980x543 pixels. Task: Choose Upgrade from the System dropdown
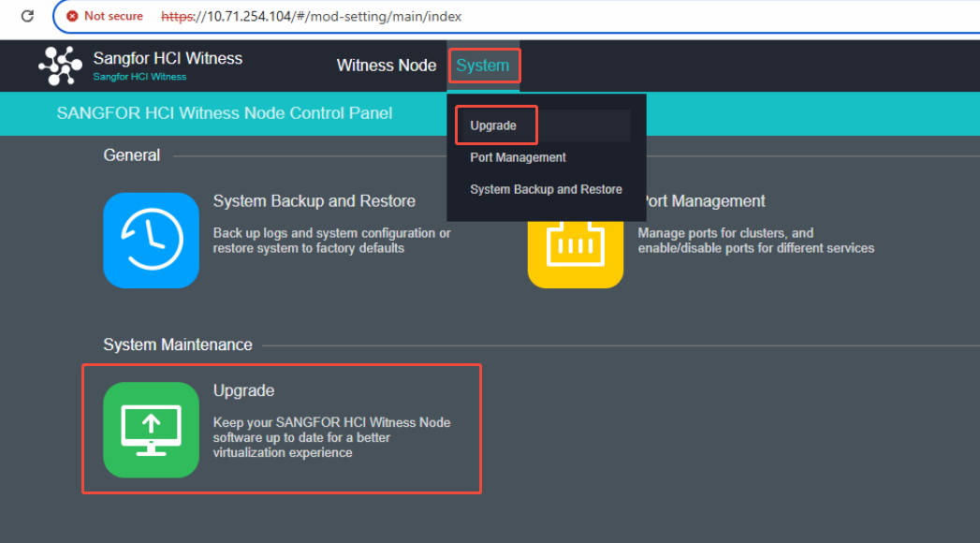pyautogui.click(x=493, y=125)
